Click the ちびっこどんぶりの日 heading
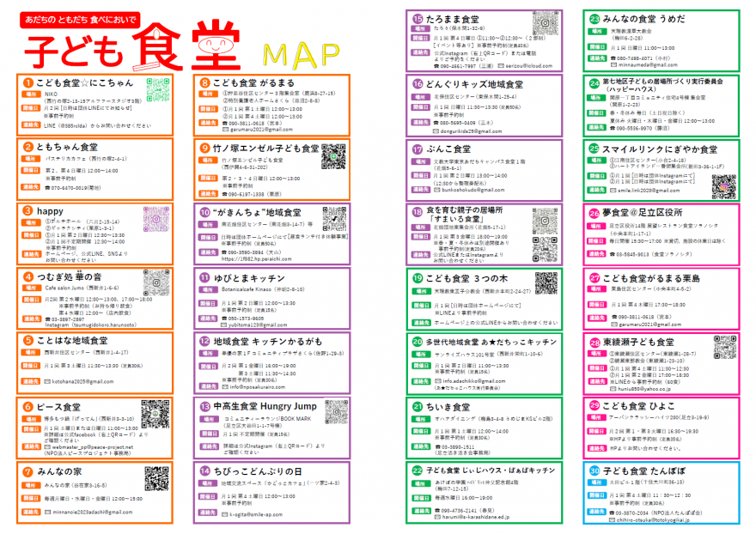Viewport: 756px width, 534px height. (x=258, y=471)
